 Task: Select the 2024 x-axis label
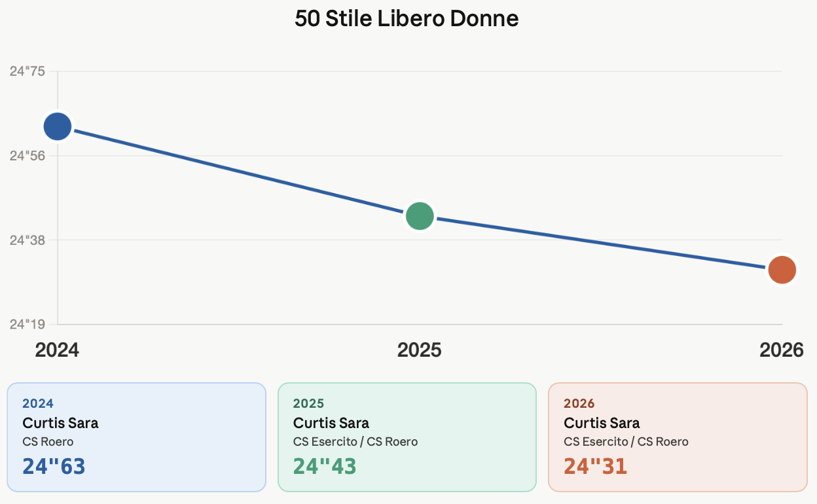click(57, 350)
